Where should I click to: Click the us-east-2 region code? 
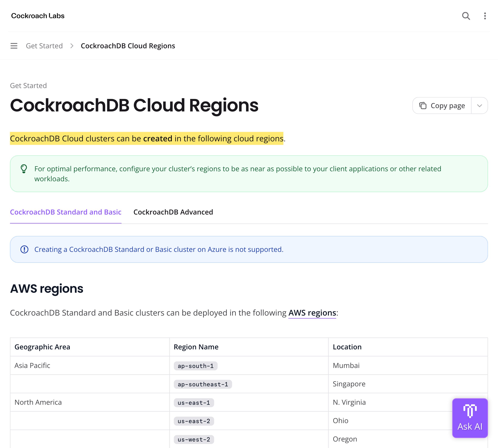(x=194, y=421)
